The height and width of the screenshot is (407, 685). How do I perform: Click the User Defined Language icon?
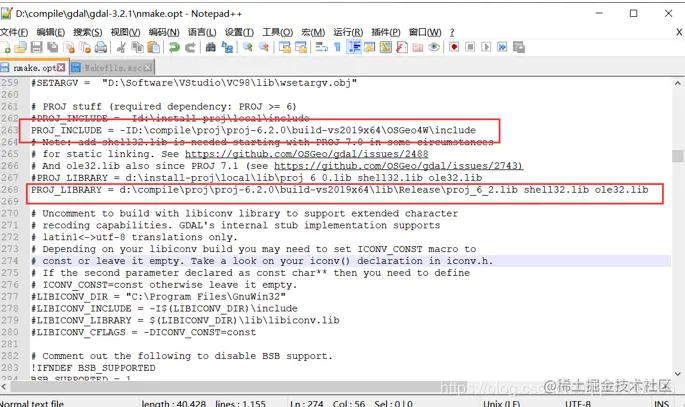click(370, 47)
